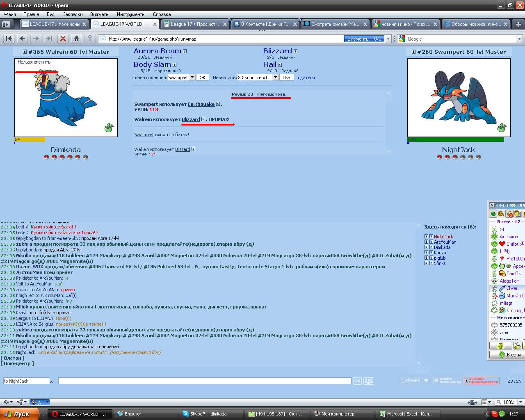Go to the [ Покецентр ] location link

(x=18, y=363)
